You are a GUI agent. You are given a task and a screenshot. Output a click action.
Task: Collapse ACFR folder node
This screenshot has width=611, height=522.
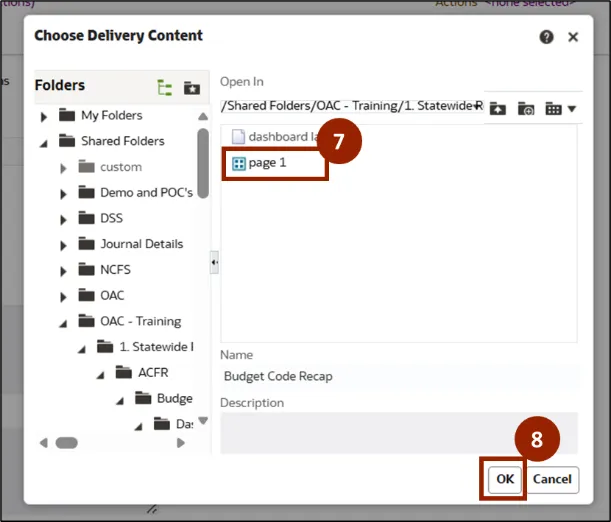[x=101, y=375]
